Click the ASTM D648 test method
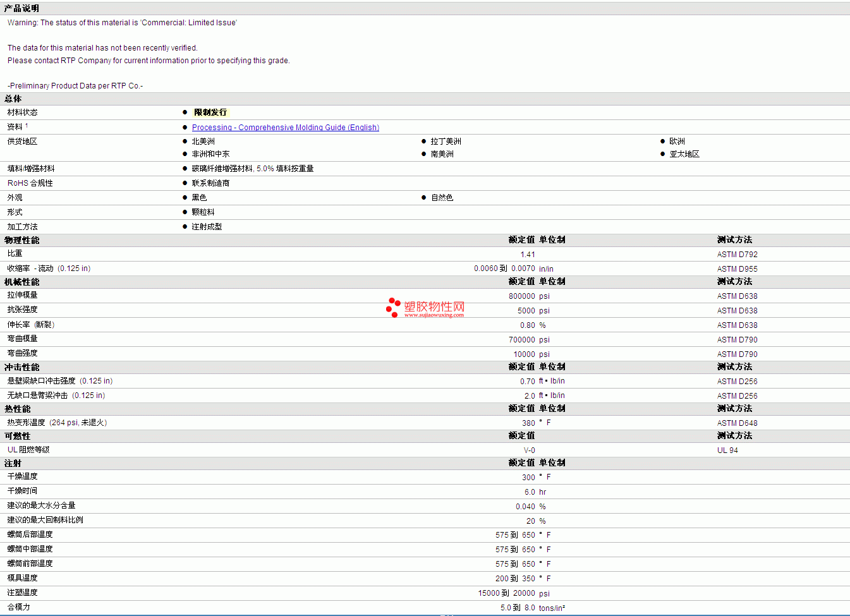 point(737,423)
